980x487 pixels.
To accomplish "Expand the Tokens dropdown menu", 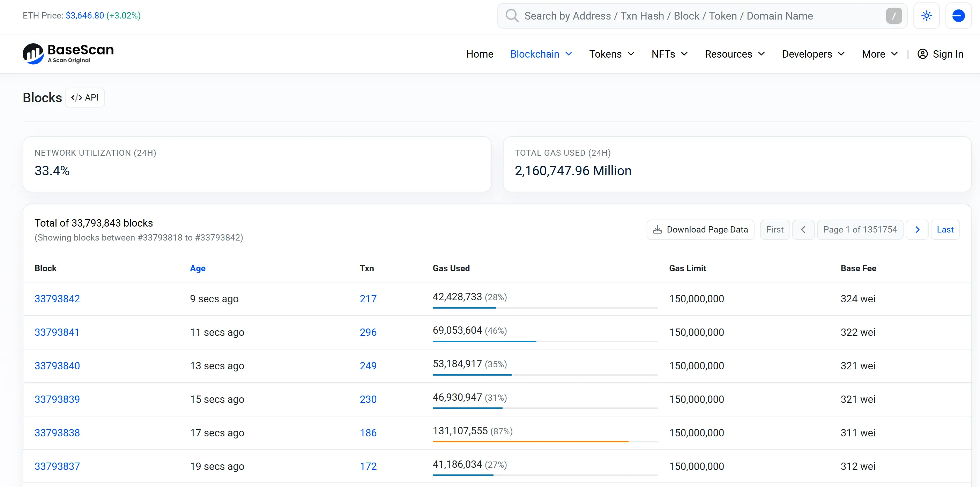I will 612,54.
